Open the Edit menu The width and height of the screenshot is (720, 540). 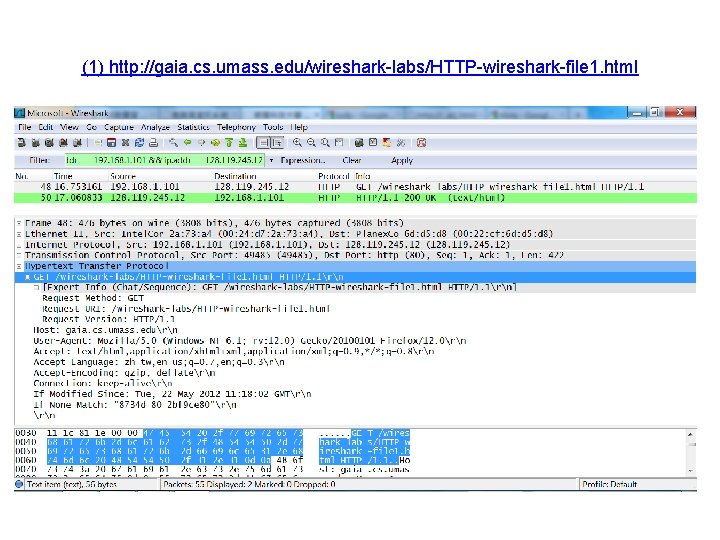click(x=45, y=127)
